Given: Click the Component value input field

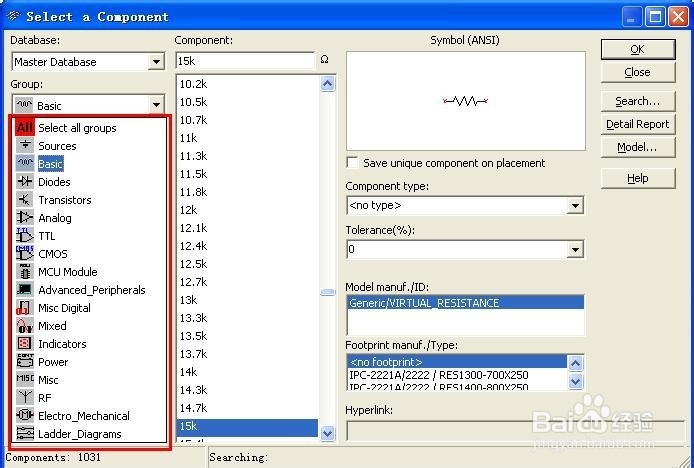Looking at the screenshot, I should (245, 61).
